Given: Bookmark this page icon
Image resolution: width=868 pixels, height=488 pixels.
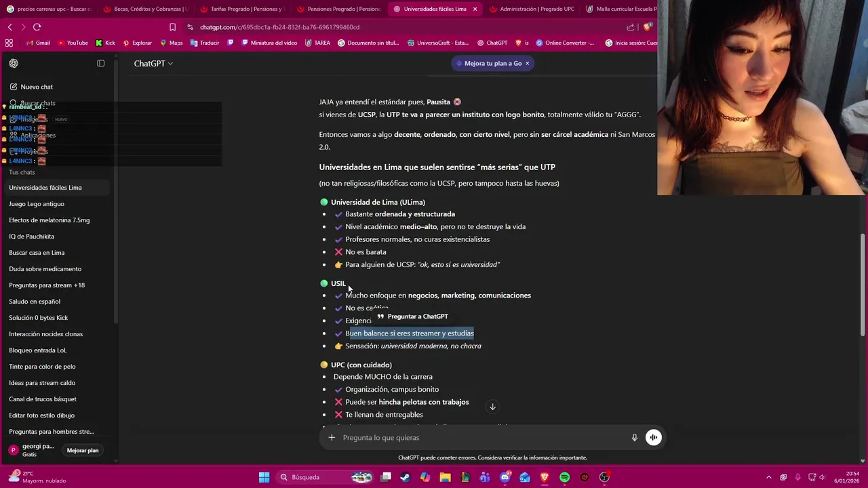Looking at the screenshot, I should (172, 27).
